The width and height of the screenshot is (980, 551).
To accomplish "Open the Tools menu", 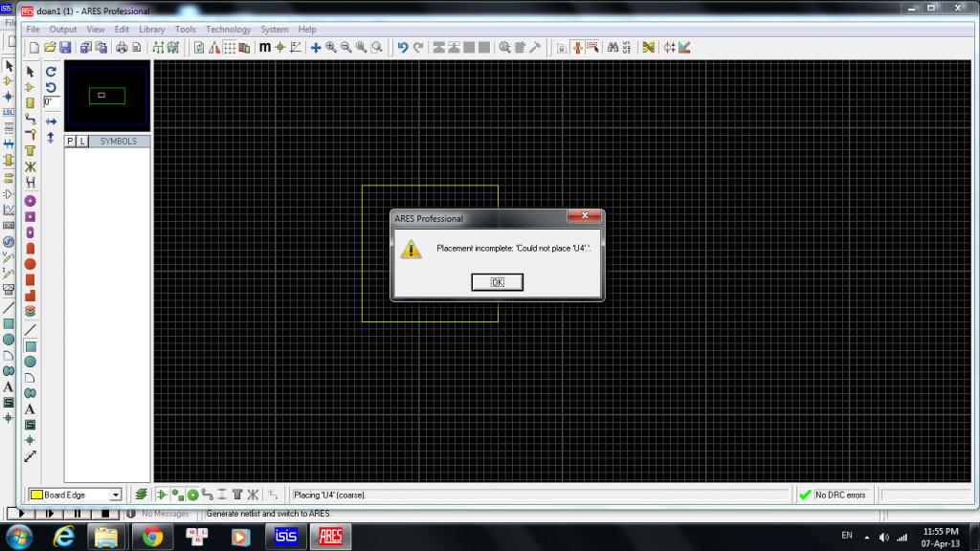I will click(185, 30).
